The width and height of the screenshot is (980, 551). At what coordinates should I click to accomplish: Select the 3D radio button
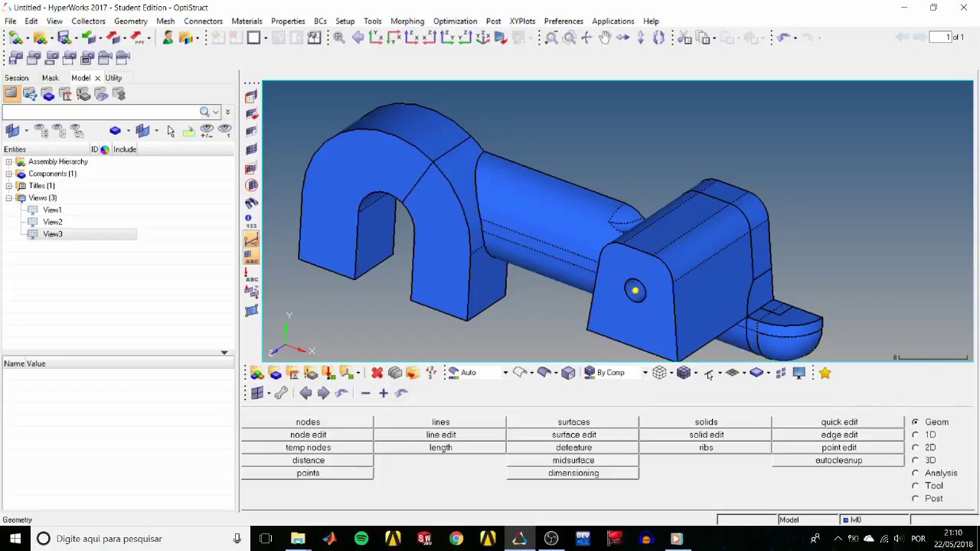pyautogui.click(x=915, y=460)
